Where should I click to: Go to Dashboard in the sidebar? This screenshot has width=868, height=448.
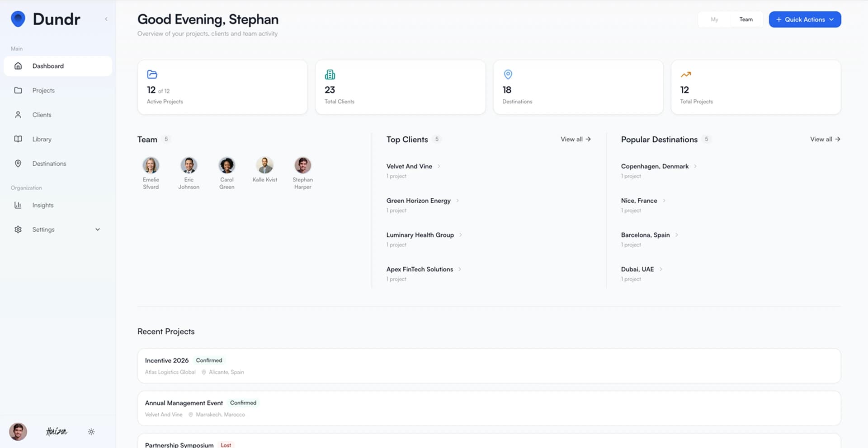click(x=58, y=66)
